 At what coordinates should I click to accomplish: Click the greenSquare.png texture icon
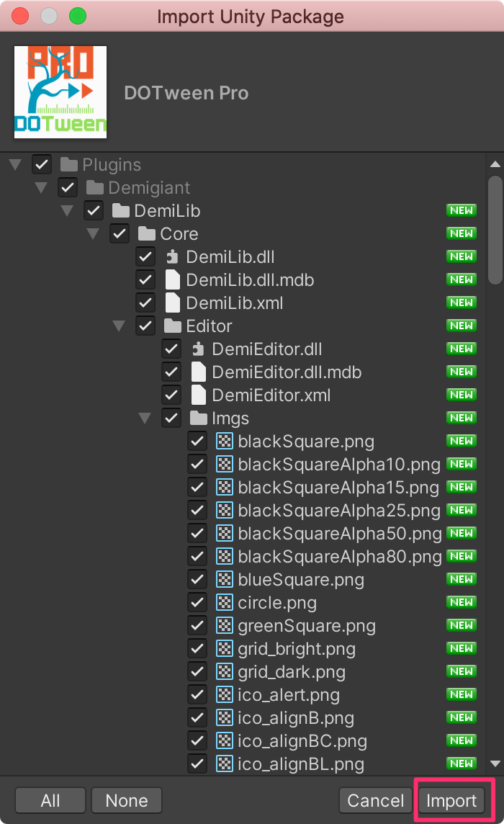(x=225, y=626)
